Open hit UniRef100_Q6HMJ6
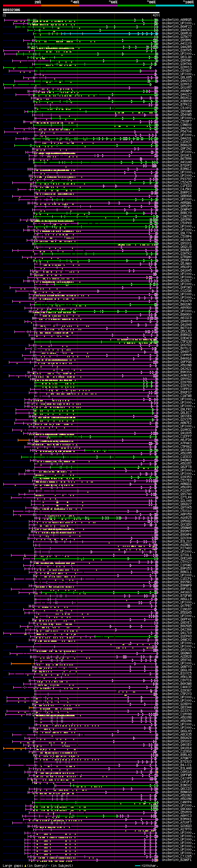This screenshot has height=868, width=197. (177, 33)
